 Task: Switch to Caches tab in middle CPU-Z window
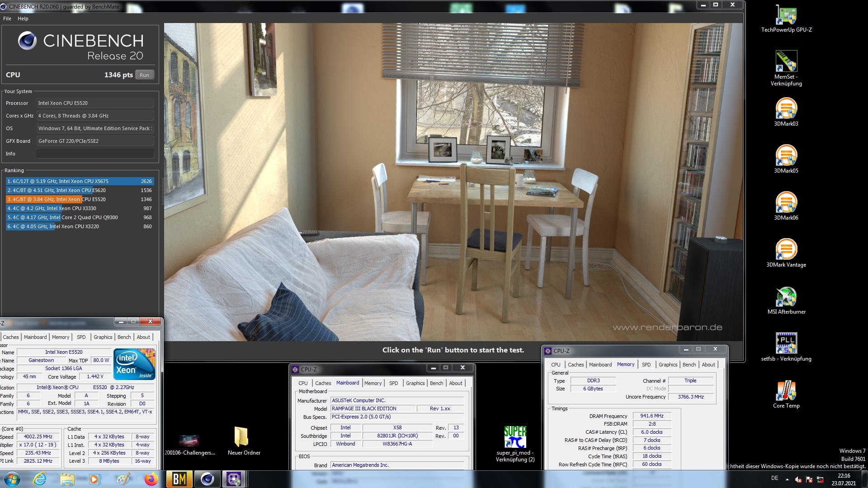323,383
